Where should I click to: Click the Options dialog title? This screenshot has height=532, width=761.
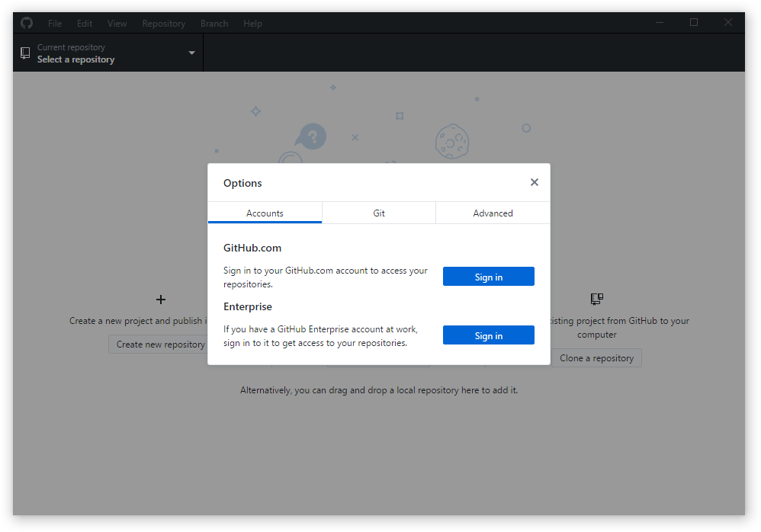tap(242, 183)
